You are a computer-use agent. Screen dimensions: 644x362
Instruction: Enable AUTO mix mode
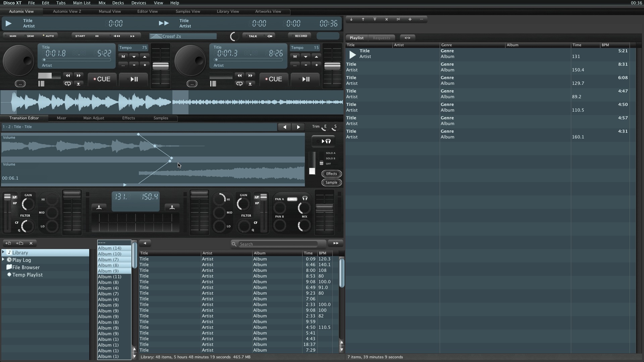click(x=49, y=36)
